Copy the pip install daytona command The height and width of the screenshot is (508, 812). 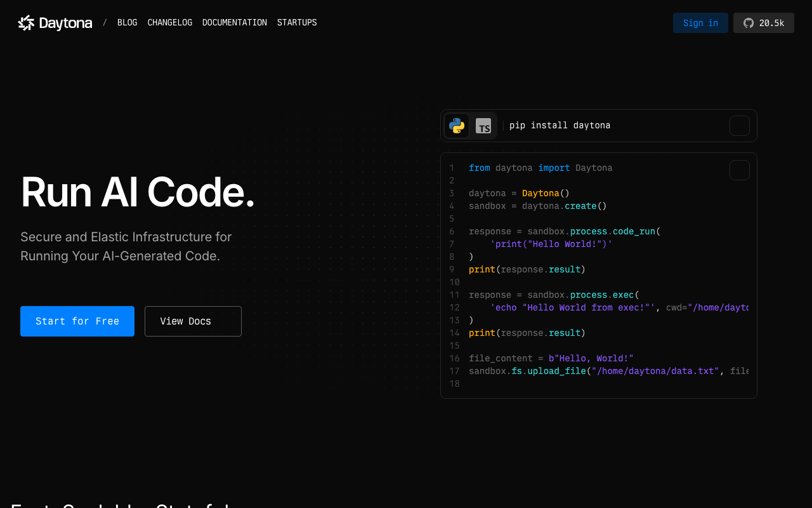point(740,126)
